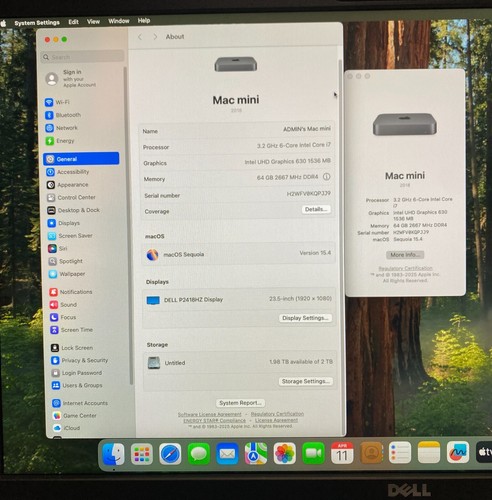The image size is (492, 500).
Task: Open Appearance settings
Action: coord(68,185)
